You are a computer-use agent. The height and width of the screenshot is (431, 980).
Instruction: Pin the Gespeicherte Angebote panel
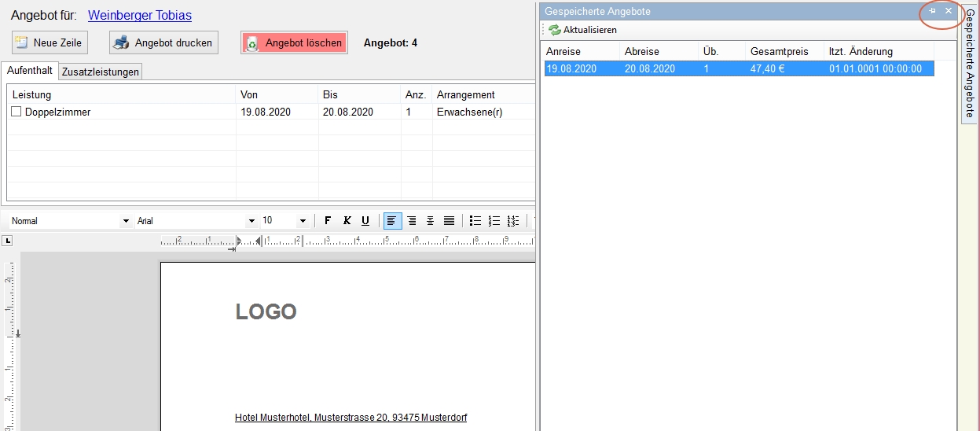932,11
